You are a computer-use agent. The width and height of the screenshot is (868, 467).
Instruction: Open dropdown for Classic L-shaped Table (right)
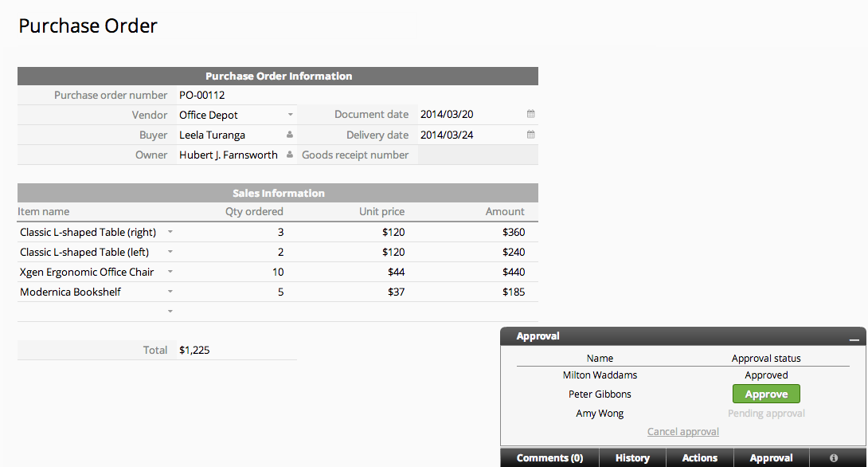point(170,233)
